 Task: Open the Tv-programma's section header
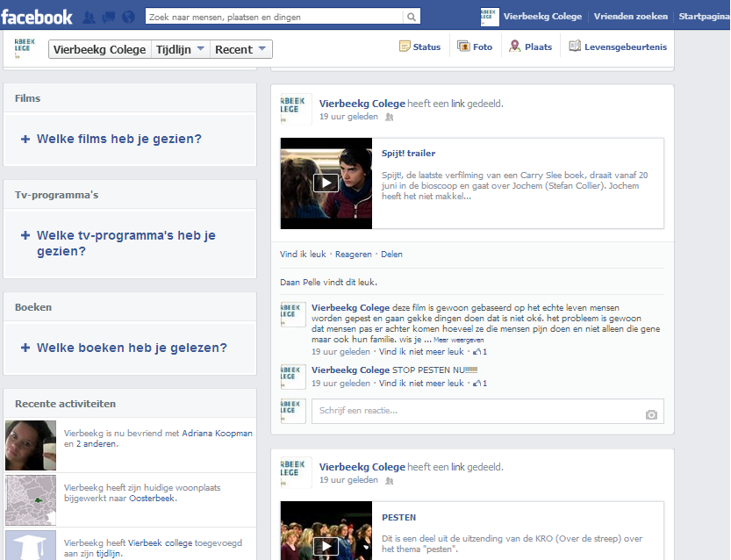pos(56,195)
